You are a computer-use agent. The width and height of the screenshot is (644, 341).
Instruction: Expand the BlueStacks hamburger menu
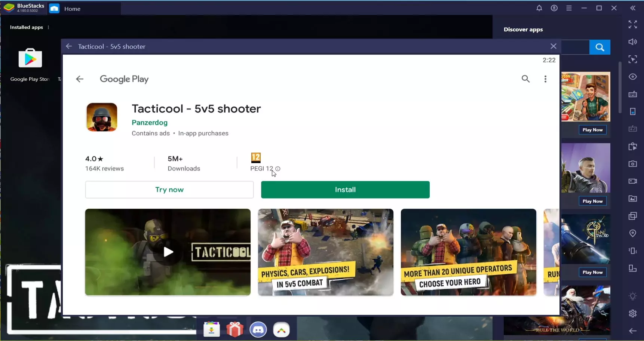(x=569, y=8)
